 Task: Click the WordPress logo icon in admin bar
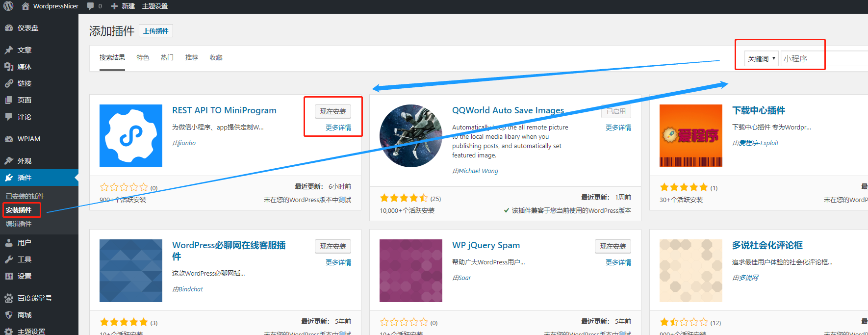(8, 6)
